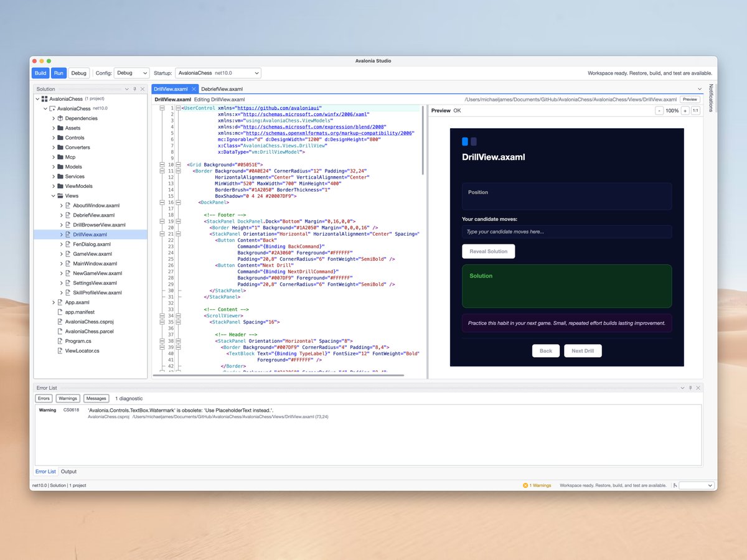Click the AboutWindow.axaml file icon
The width and height of the screenshot is (747, 560).
click(68, 205)
